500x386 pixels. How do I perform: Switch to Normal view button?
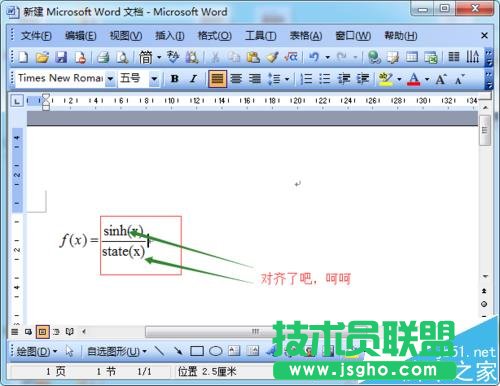point(15,332)
